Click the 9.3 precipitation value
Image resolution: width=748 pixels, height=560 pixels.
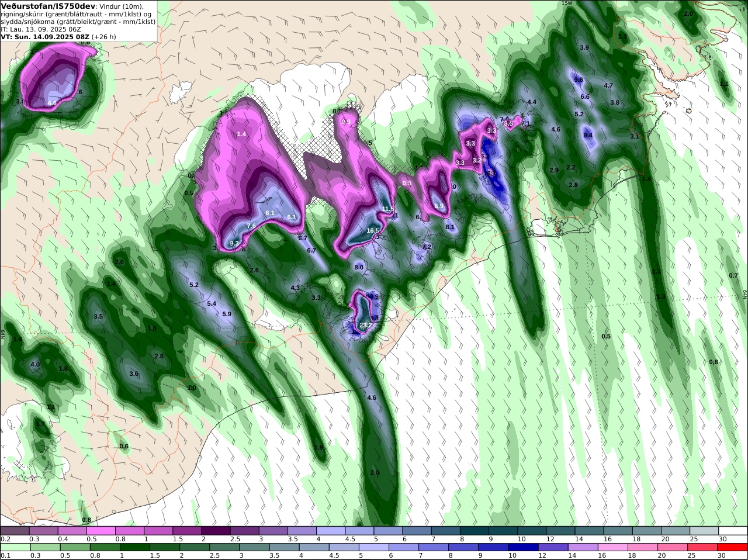[234, 243]
